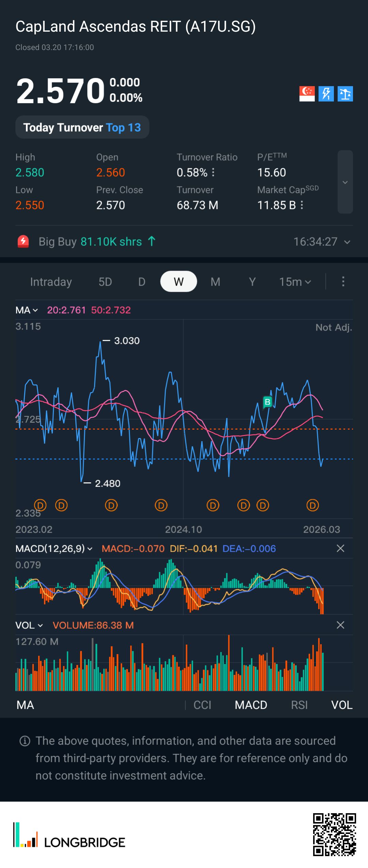
Task: Toggle the CCI indicator
Action: pyautogui.click(x=202, y=705)
